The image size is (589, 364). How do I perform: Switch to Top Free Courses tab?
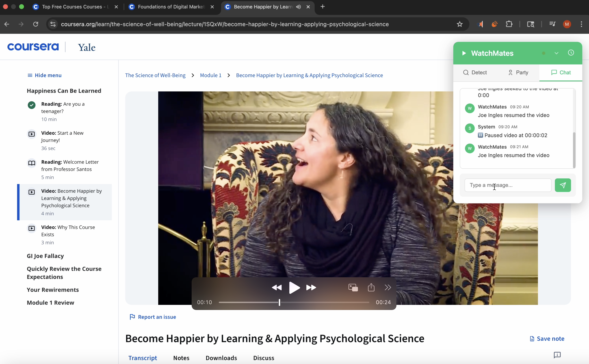(x=76, y=7)
